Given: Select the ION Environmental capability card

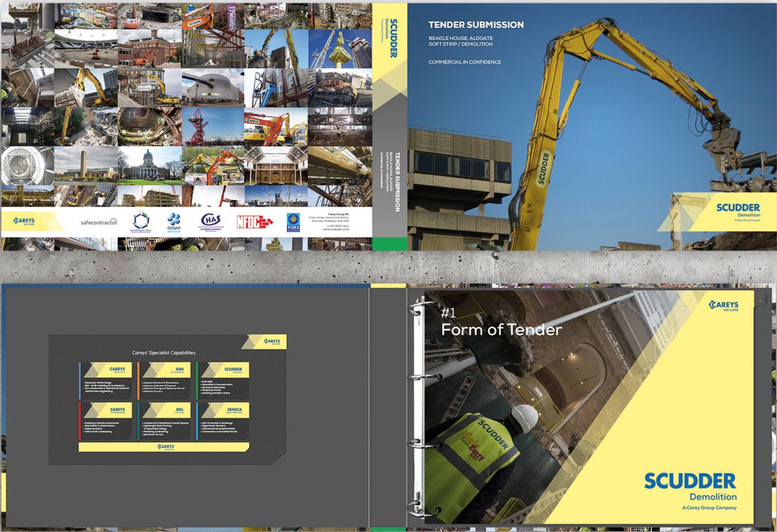Looking at the screenshot, I should click(x=164, y=379).
